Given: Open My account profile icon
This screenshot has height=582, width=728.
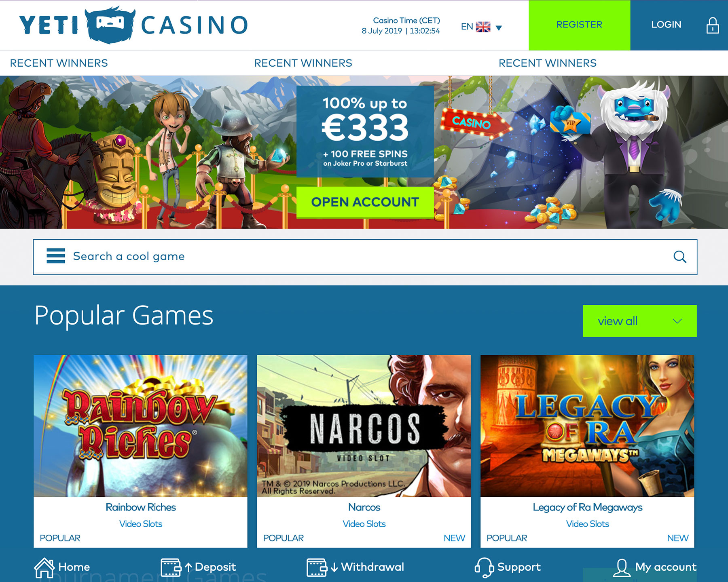Looking at the screenshot, I should click(622, 567).
